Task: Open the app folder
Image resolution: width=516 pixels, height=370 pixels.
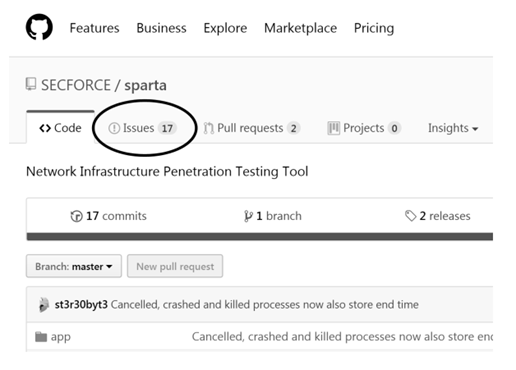Action: 61,337
